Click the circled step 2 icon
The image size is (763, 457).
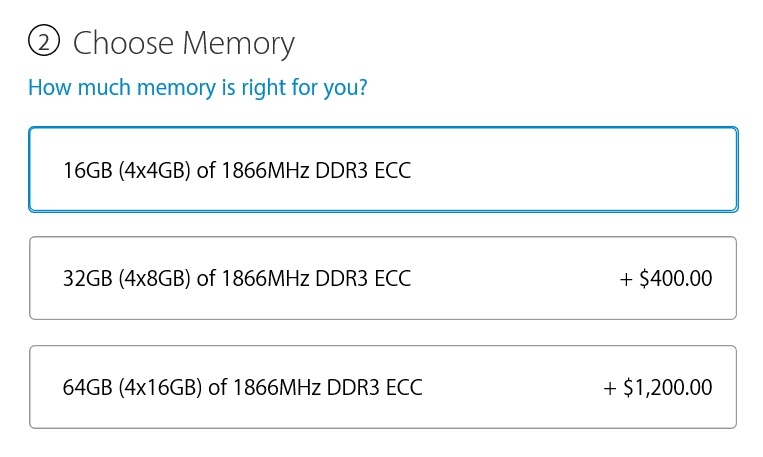point(43,43)
